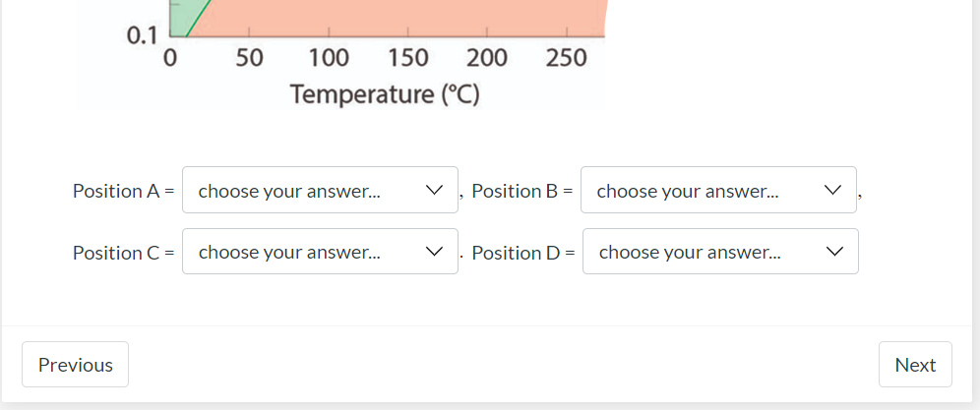Click the Temperature (°C) axis label
The image size is (980, 410).
[384, 95]
